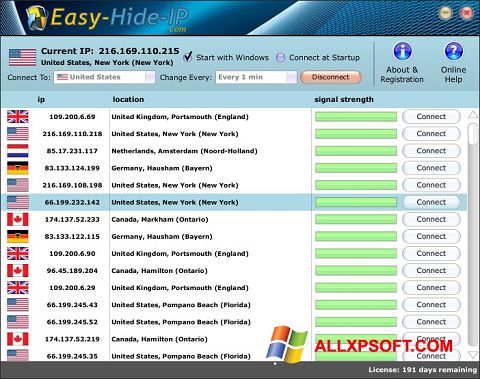Image resolution: width=480 pixels, height=379 pixels.
Task: Open About & Registration info icon
Action: tap(402, 51)
